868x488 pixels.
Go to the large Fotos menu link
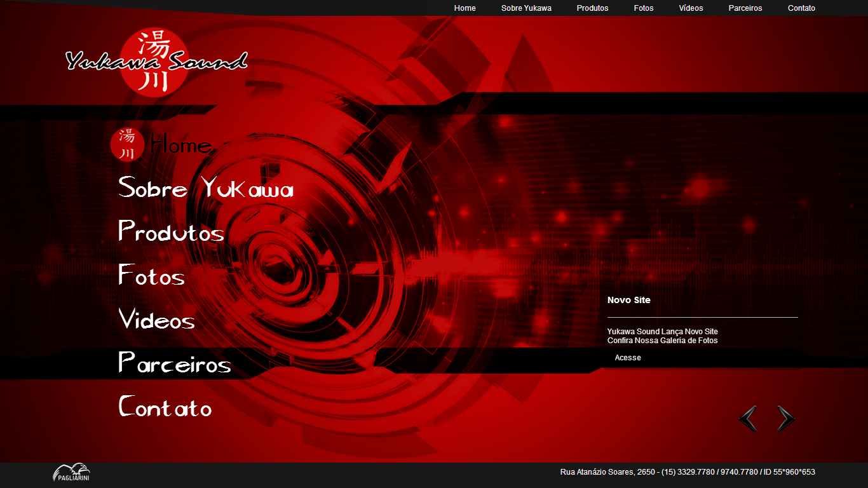pos(152,275)
